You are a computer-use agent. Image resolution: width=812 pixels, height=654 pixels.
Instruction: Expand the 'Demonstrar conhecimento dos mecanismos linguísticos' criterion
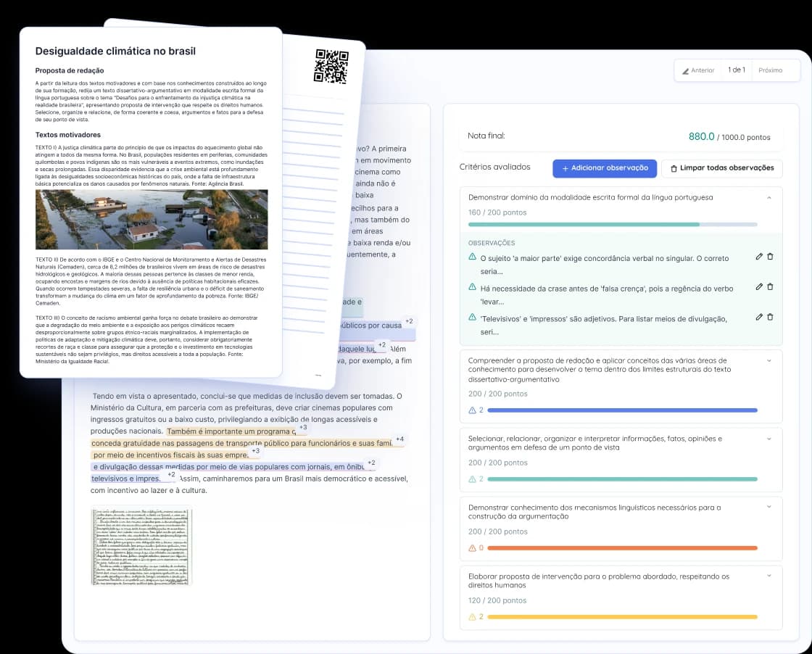(x=769, y=508)
